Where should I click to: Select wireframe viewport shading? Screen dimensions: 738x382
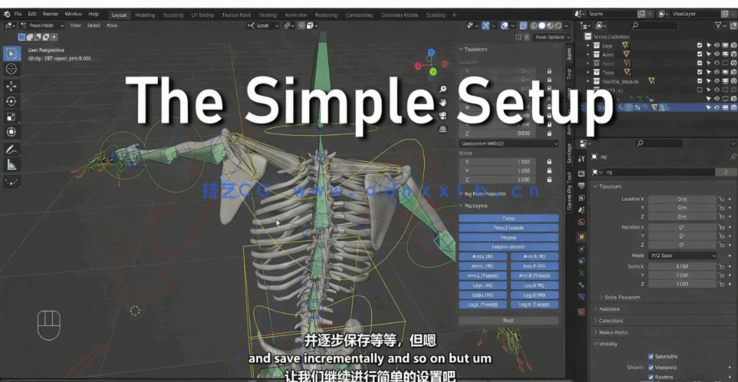534,26
